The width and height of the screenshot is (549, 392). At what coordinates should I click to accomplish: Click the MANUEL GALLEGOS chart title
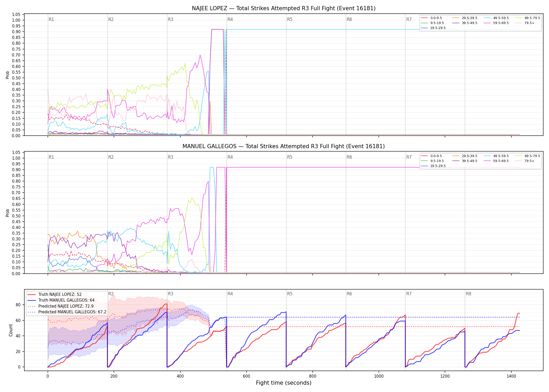coord(284,146)
